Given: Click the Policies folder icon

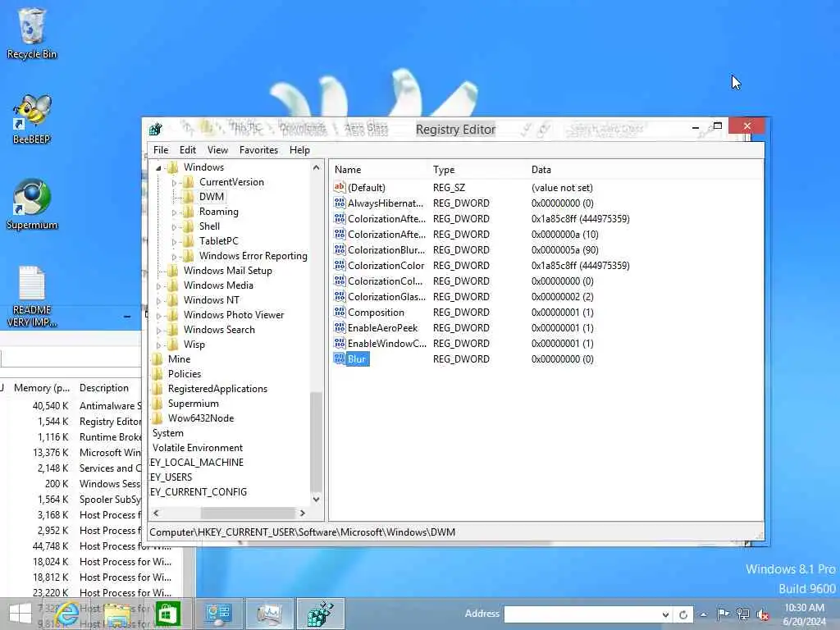Looking at the screenshot, I should click(157, 374).
